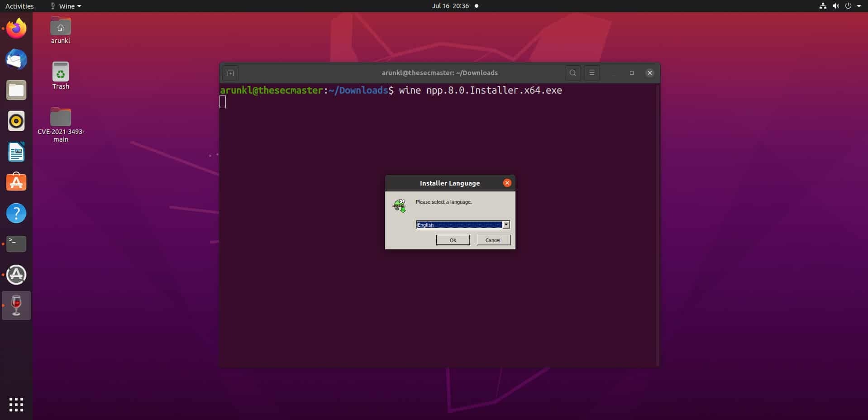
Task: Click the Notepad++ chameleon installer icon
Action: pos(400,206)
